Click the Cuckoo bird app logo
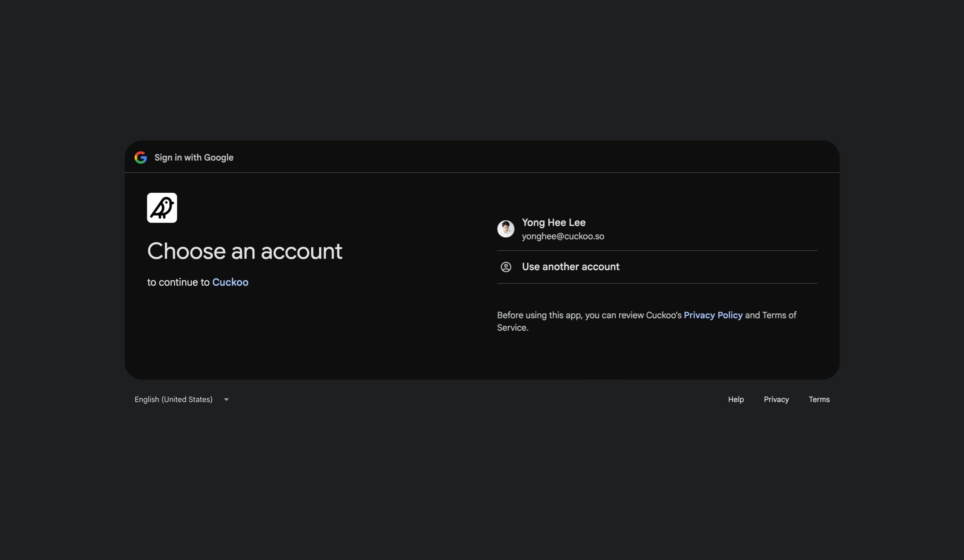Viewport: 964px width, 560px height. click(162, 208)
